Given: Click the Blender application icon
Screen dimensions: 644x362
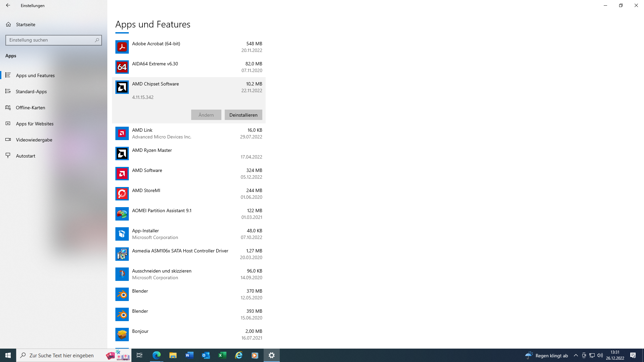Looking at the screenshot, I should [x=122, y=294].
